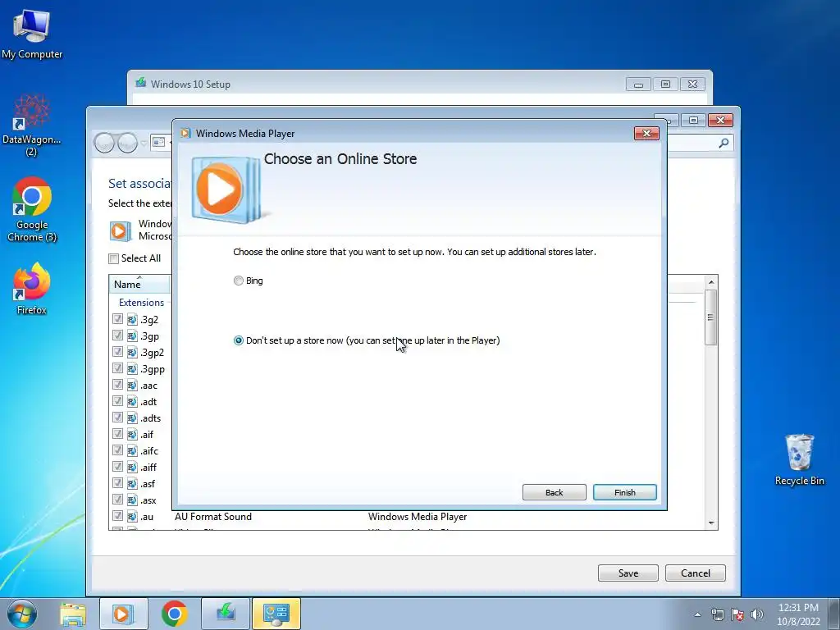
Task: Switch to Windows Media Player taskbar button
Action: (x=123, y=614)
